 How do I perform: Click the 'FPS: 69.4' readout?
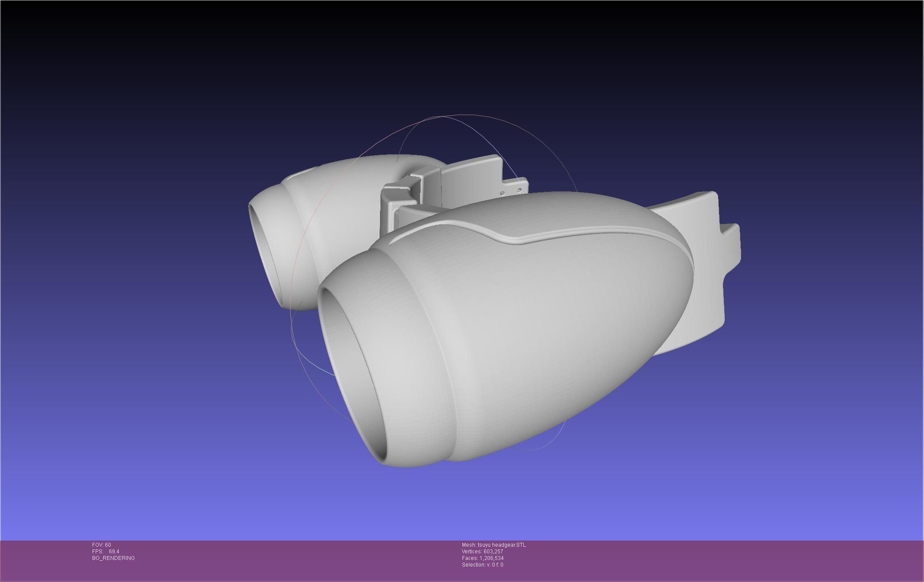tap(106, 552)
